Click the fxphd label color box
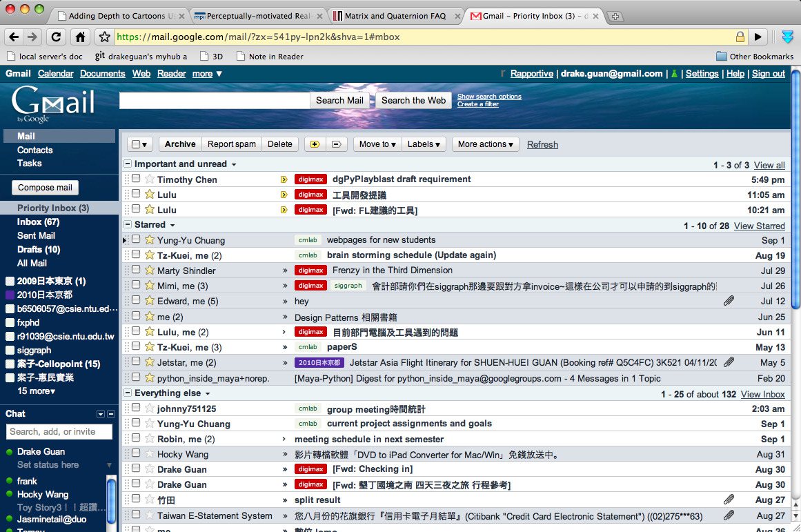This screenshot has height=532, width=801. coord(10,322)
